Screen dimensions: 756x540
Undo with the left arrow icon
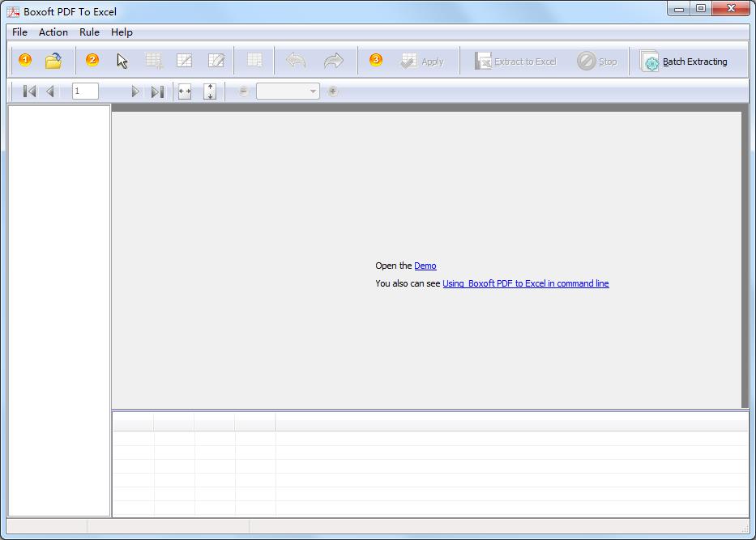(x=296, y=62)
